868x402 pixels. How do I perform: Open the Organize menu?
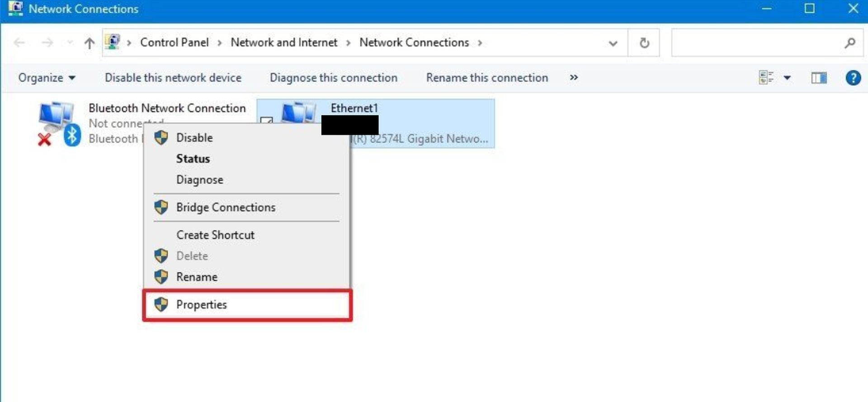click(x=47, y=78)
